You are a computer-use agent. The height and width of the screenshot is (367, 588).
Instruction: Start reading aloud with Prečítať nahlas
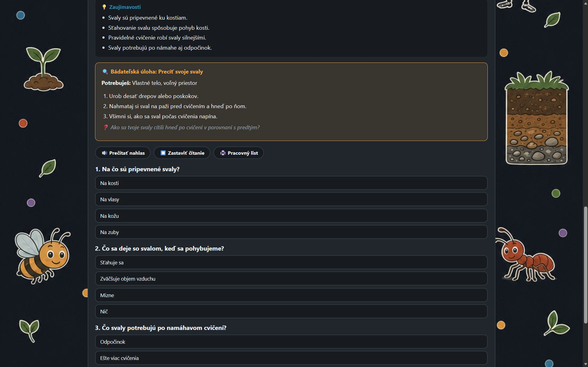pos(123,153)
